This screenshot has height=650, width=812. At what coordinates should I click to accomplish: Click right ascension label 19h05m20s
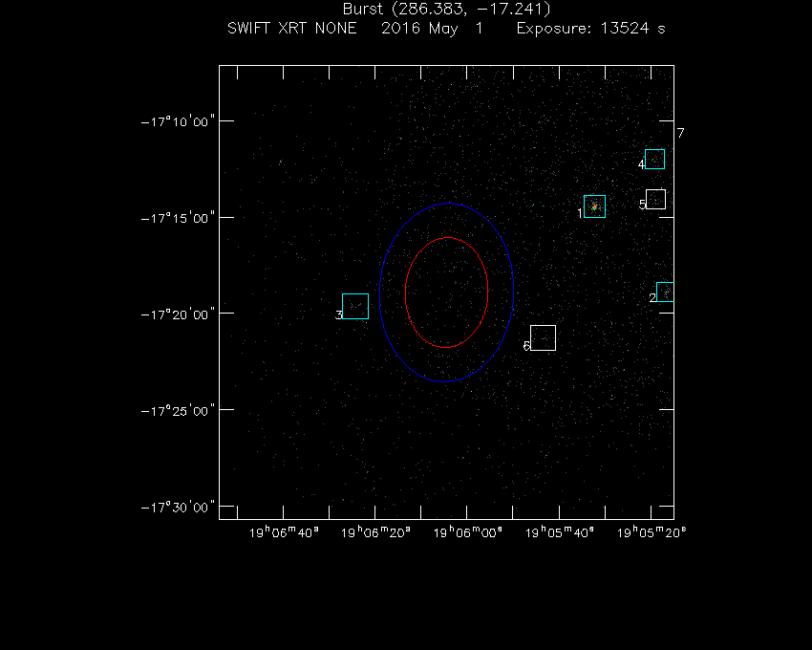coord(652,532)
